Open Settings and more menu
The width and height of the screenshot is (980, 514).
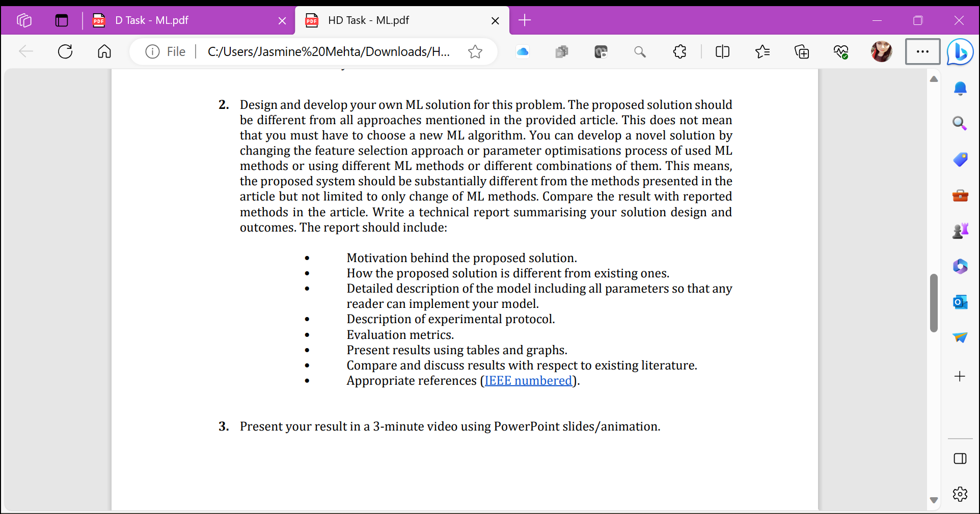coord(922,51)
